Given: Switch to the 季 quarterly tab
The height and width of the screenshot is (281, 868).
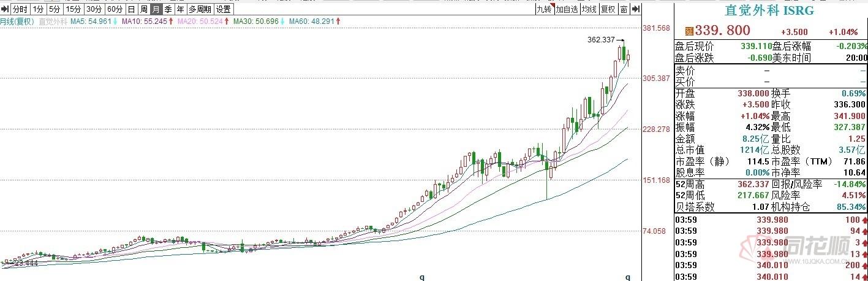Looking at the screenshot, I should pos(168,9).
